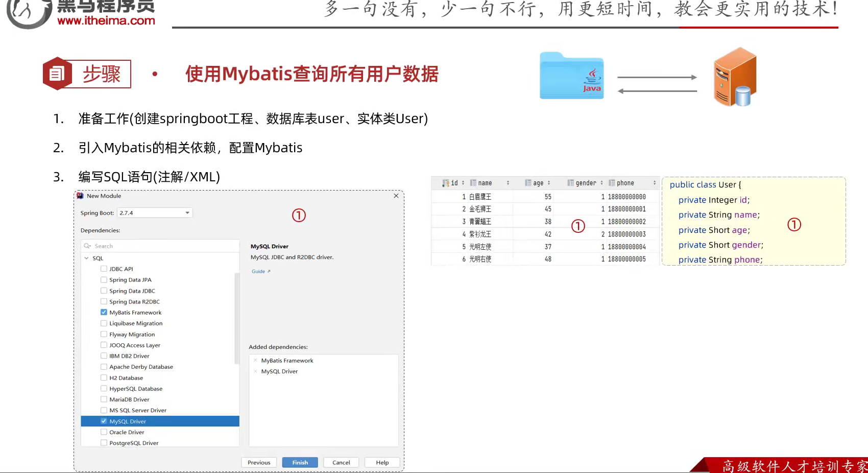This screenshot has width=868, height=473.
Task: Click the Java folder icon at top right
Action: point(571,76)
